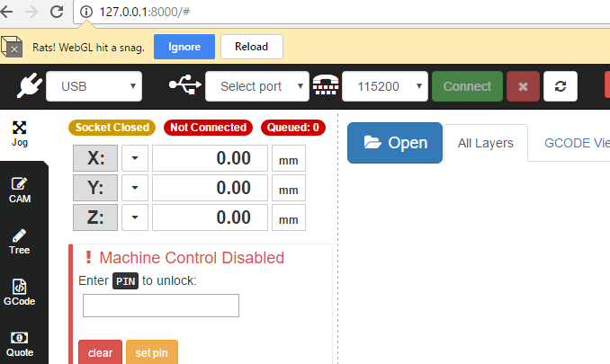Switch to the All Layers tab
This screenshot has height=364, width=610.
tap(486, 143)
